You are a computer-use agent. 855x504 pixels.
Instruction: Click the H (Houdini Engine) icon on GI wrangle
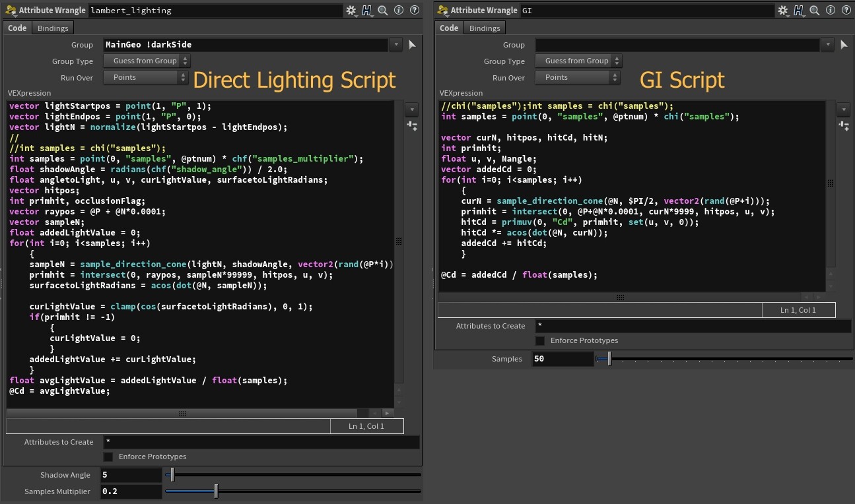[x=799, y=10]
